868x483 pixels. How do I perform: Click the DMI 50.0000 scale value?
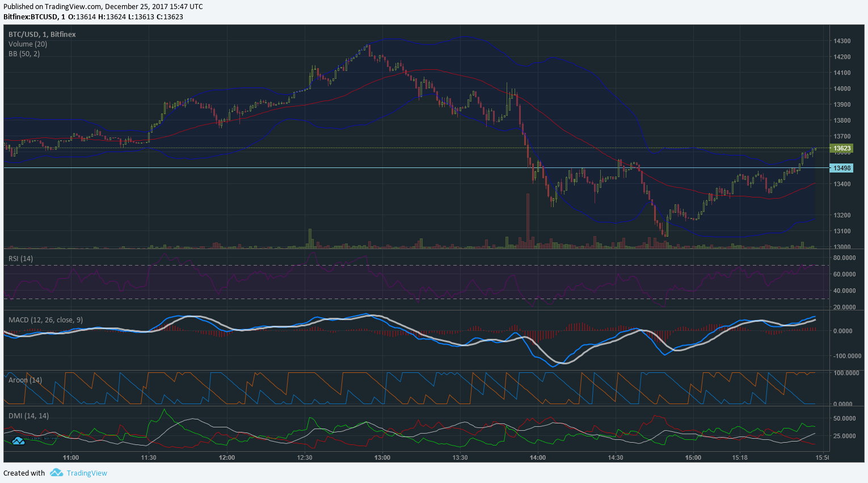[844, 418]
